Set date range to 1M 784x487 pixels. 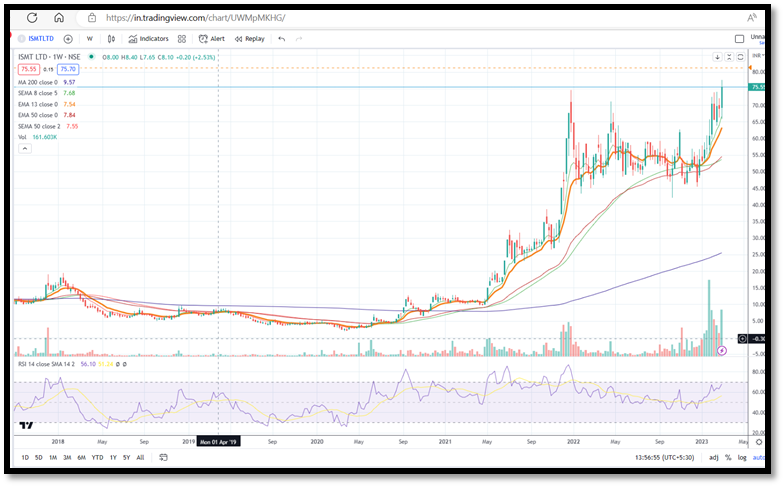tap(52, 458)
